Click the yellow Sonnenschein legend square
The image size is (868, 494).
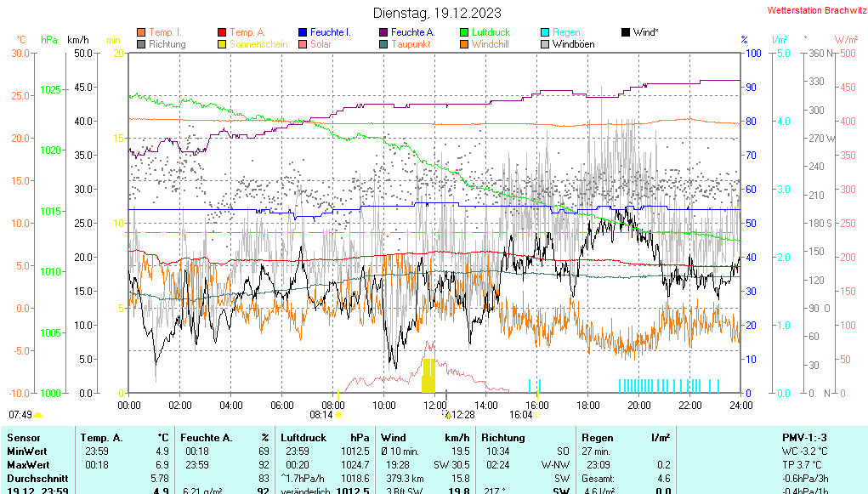tap(223, 44)
